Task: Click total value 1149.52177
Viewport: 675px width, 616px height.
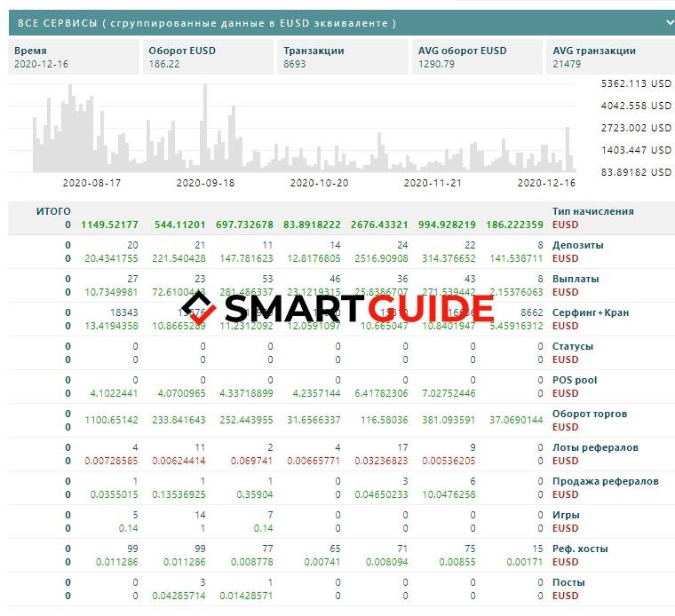Action: [110, 225]
